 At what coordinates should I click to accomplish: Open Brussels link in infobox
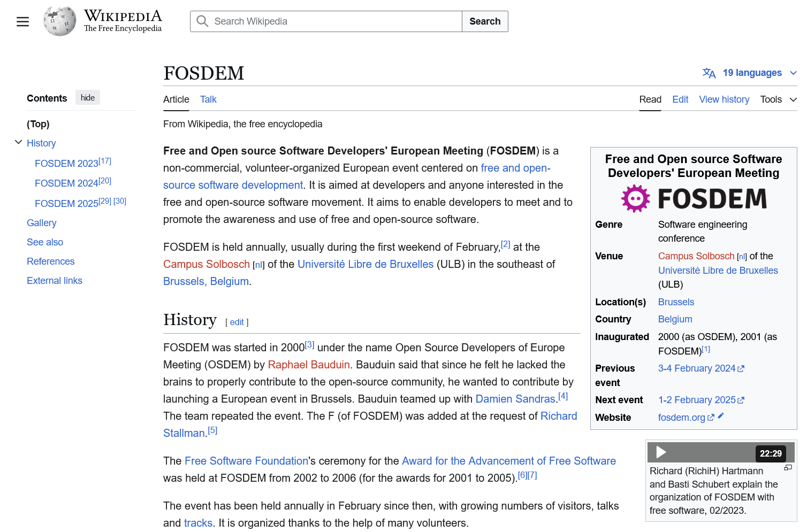coord(676,302)
